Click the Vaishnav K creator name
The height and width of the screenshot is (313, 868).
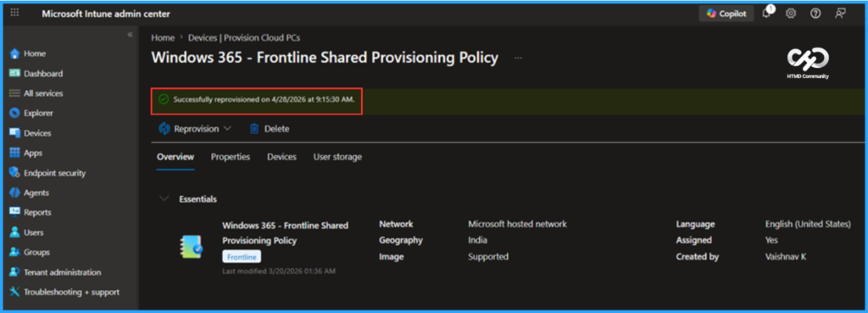click(x=787, y=256)
